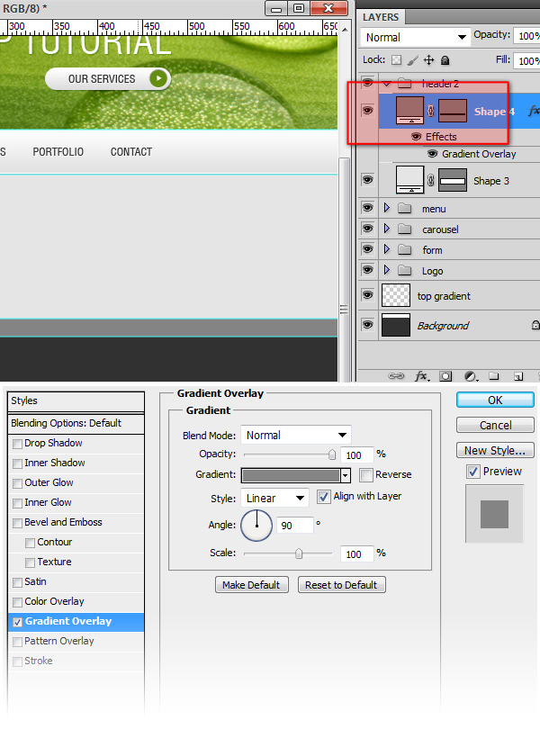
Task: Select the top gradient layer thumbnail
Action: [x=396, y=295]
